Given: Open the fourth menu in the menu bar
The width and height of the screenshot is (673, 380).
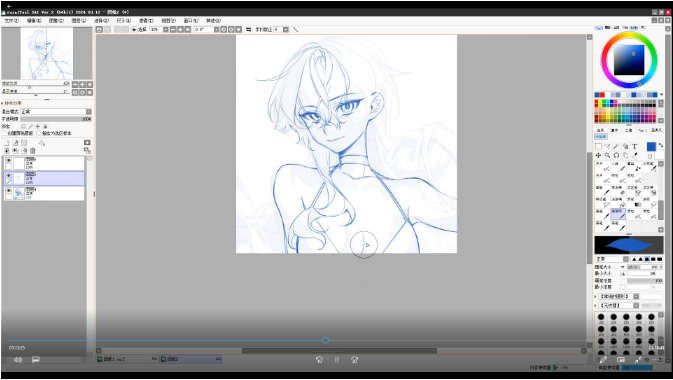Looking at the screenshot, I should [79, 21].
